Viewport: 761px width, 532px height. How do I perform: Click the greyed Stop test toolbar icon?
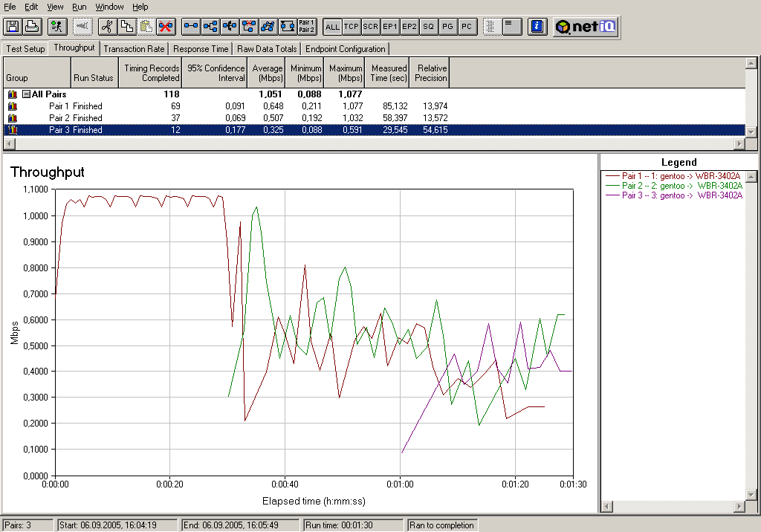[82, 26]
